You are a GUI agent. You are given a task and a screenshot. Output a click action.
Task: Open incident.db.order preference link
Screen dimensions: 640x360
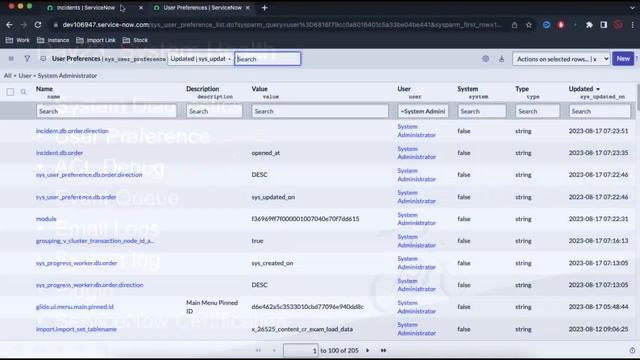59,153
